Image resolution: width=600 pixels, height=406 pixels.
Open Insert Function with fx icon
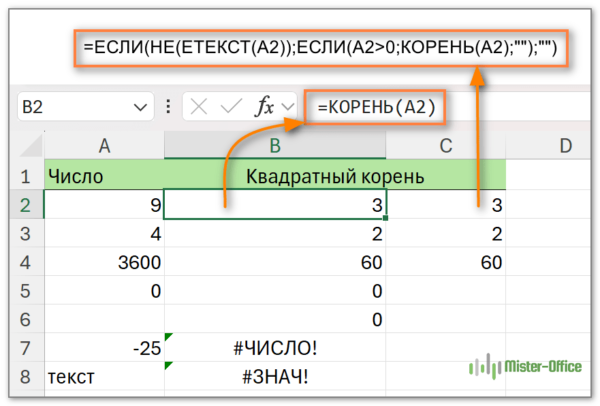(x=265, y=107)
